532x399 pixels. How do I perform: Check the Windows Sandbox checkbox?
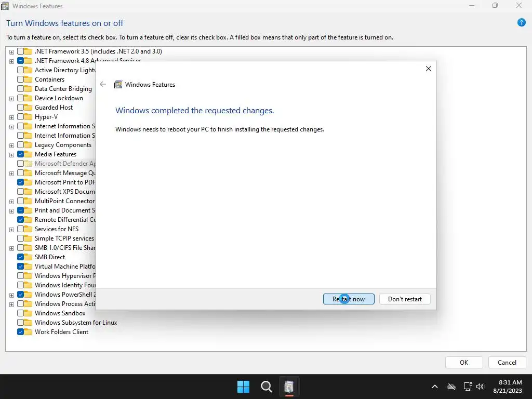20,313
